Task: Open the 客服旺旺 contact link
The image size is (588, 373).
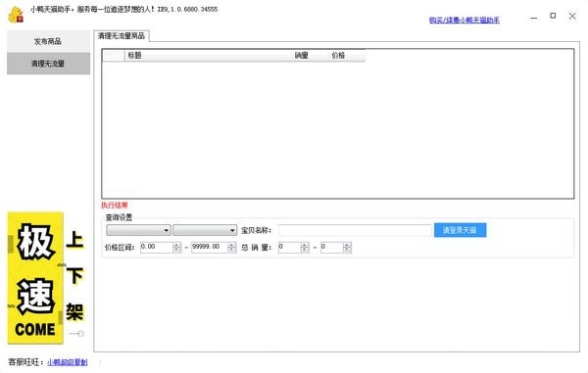Action: pyautogui.click(x=67, y=362)
